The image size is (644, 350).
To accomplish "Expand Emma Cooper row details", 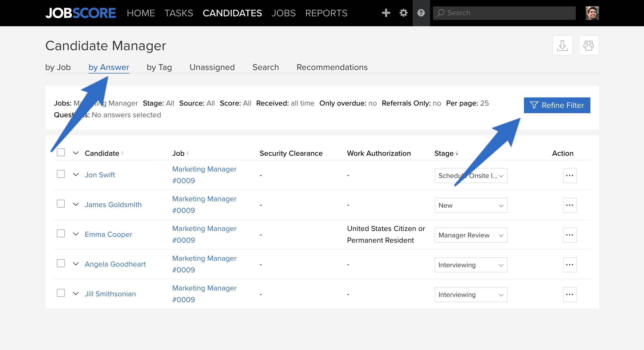I will (76, 234).
